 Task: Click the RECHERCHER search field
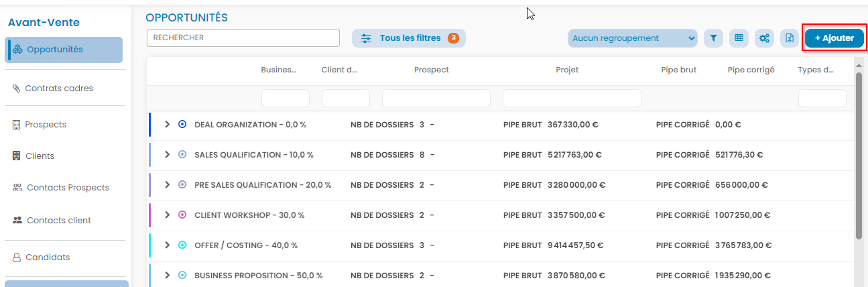coord(243,38)
